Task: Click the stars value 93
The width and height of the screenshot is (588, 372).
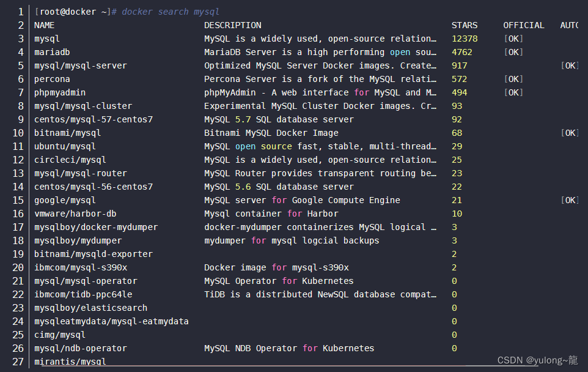Action: [457, 106]
